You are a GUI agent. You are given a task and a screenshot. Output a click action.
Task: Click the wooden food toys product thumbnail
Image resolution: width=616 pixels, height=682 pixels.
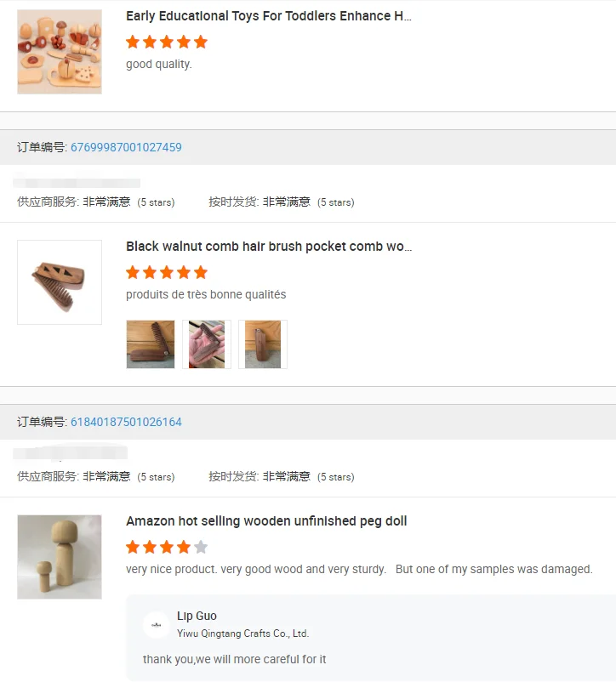pos(60,52)
